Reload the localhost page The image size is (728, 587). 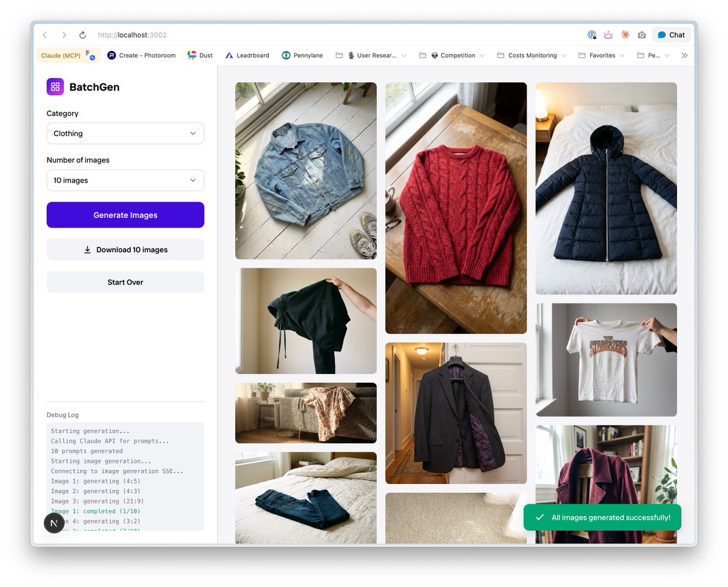[83, 35]
